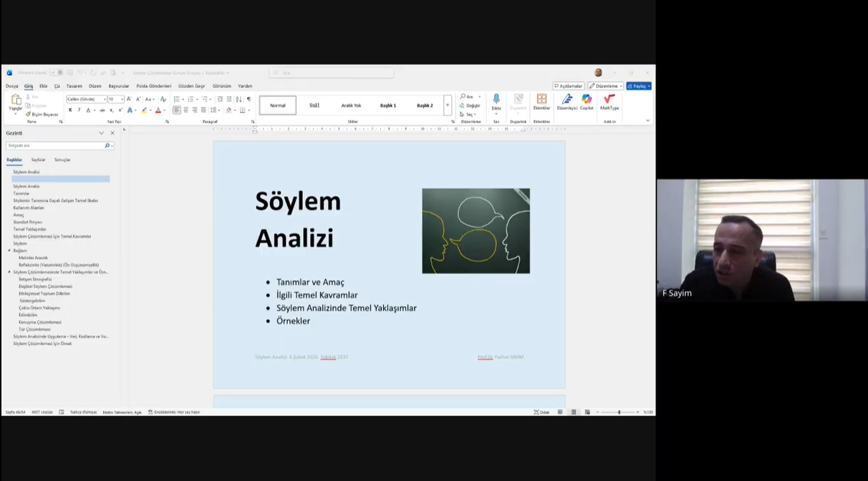Expand the styles gallery dropdown arrow

click(x=448, y=105)
